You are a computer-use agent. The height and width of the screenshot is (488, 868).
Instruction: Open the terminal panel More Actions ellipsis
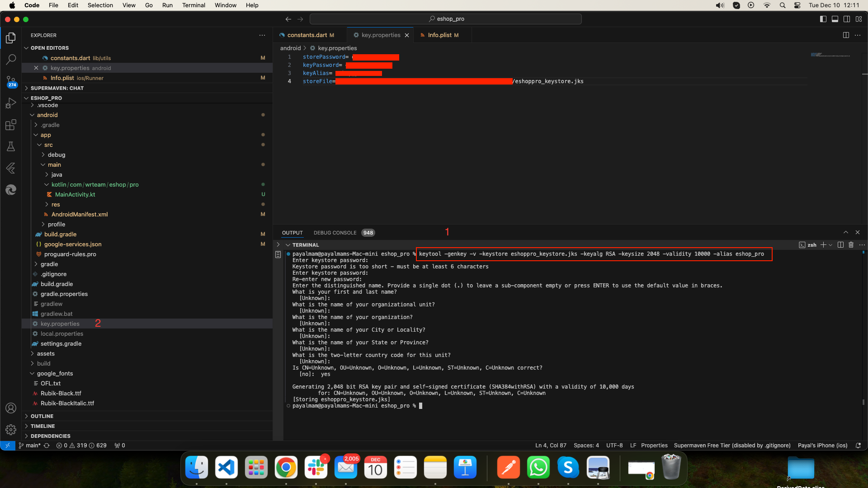tap(862, 244)
